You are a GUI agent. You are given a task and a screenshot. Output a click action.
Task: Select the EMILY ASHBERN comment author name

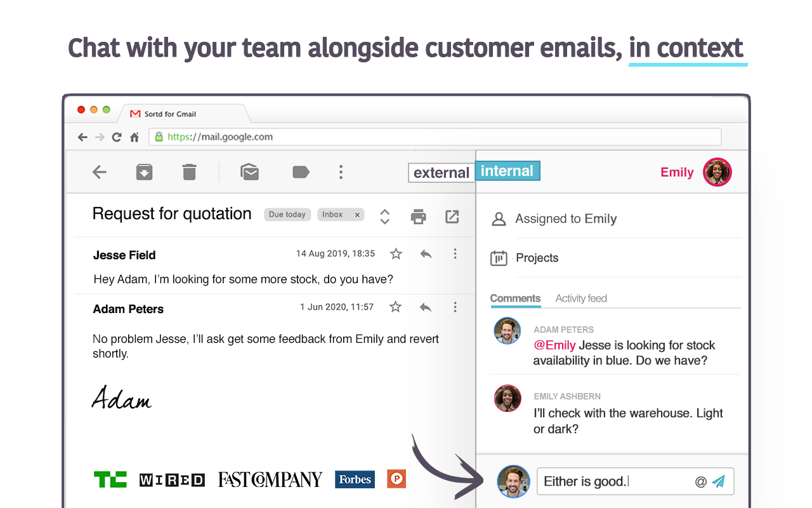(567, 396)
